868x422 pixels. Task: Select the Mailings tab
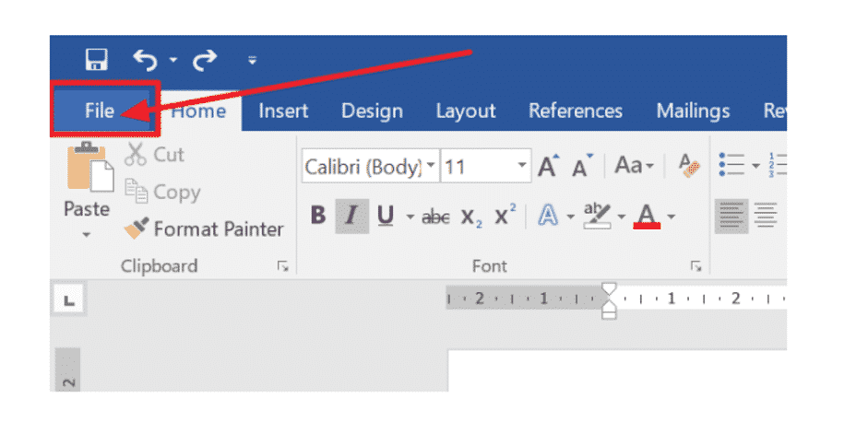coord(693,111)
